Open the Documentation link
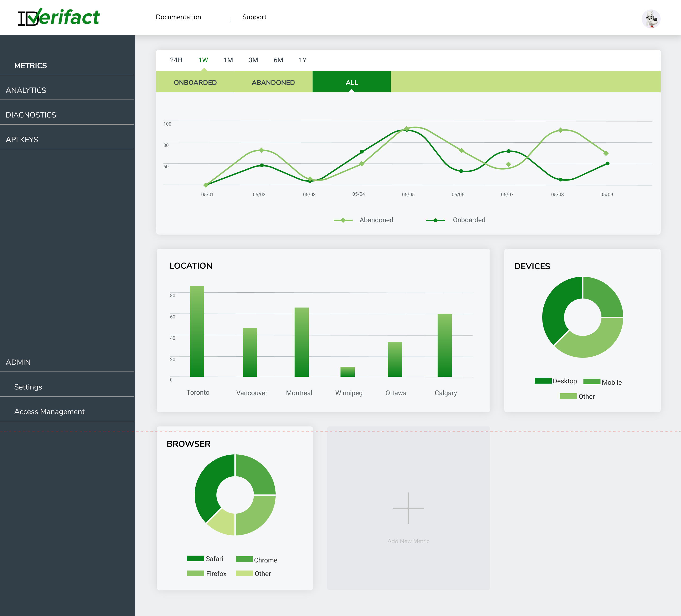The height and width of the screenshot is (616, 681). [x=178, y=17]
